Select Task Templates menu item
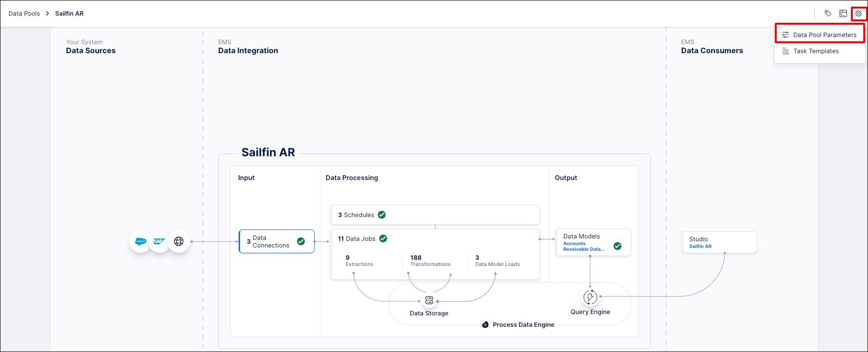This screenshot has width=868, height=352. 820,51
